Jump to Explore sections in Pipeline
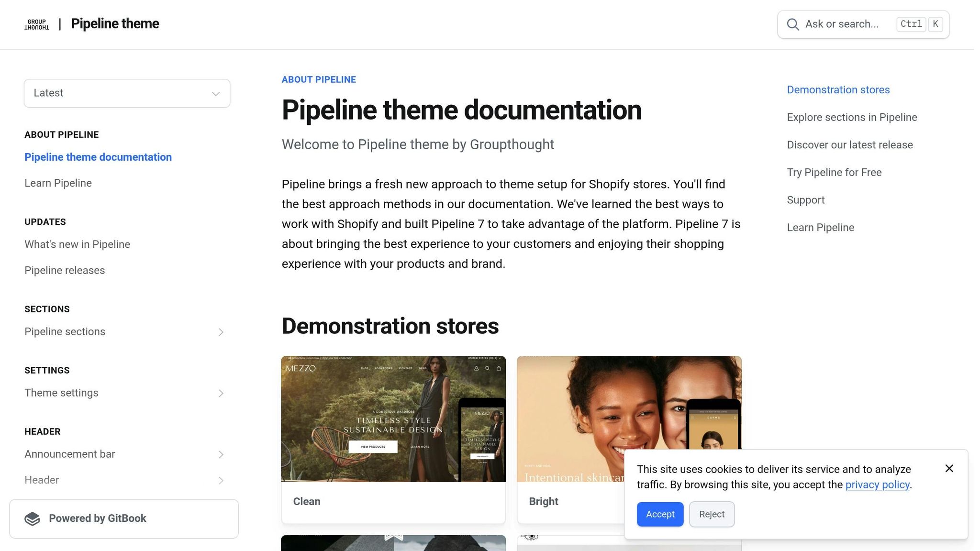This screenshot has height=551, width=980. coord(852,118)
